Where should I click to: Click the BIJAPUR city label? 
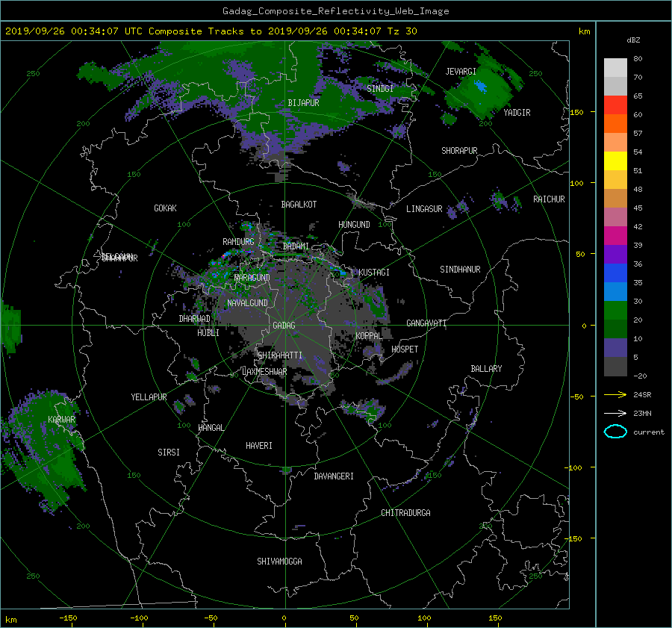pos(303,103)
